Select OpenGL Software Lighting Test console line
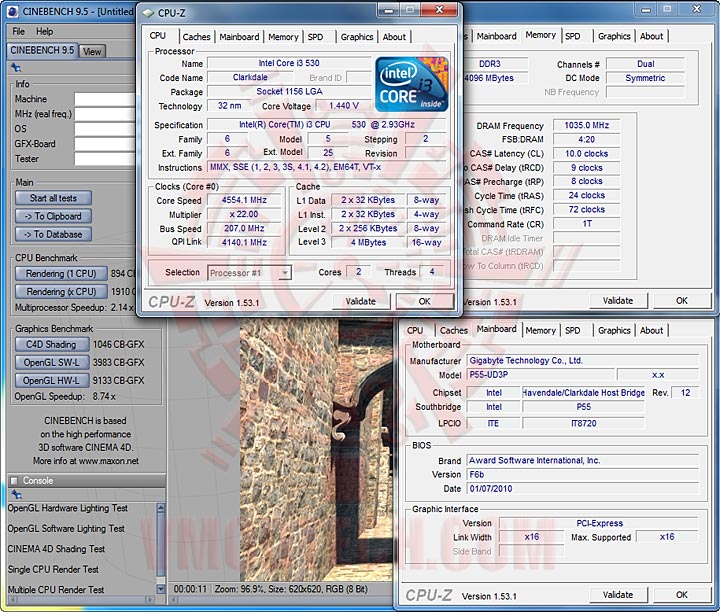Viewport: 720px width, 612px height. tap(66, 528)
